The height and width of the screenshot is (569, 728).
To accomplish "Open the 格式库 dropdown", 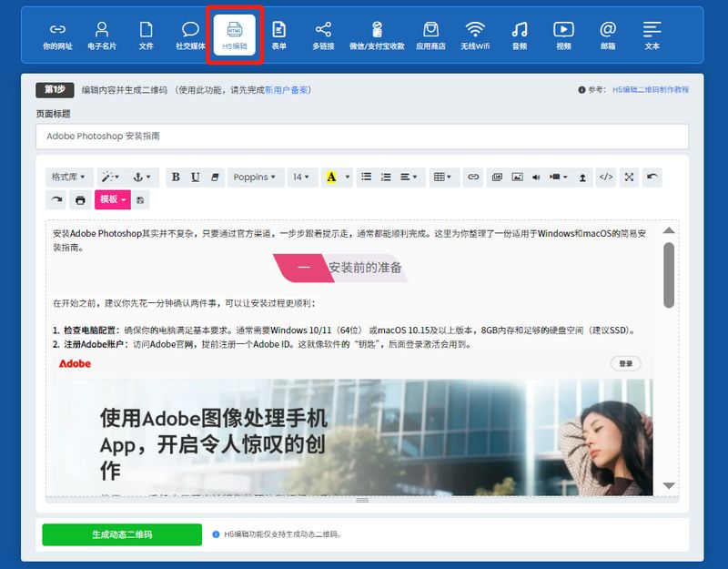I will coord(69,178).
